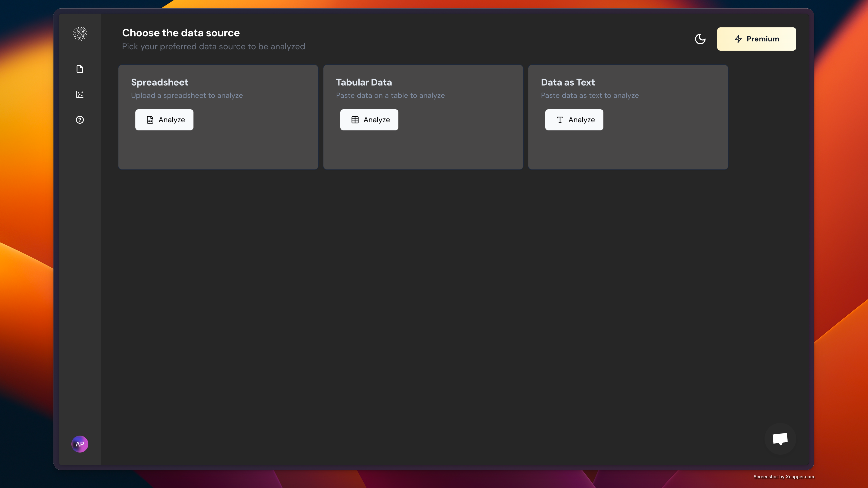The height and width of the screenshot is (488, 868).
Task: Click the Choose the data source heading
Action: pyautogui.click(x=181, y=33)
